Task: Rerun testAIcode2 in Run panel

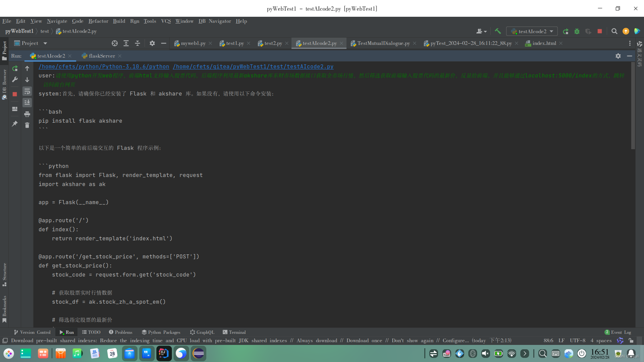Action: coord(15,68)
